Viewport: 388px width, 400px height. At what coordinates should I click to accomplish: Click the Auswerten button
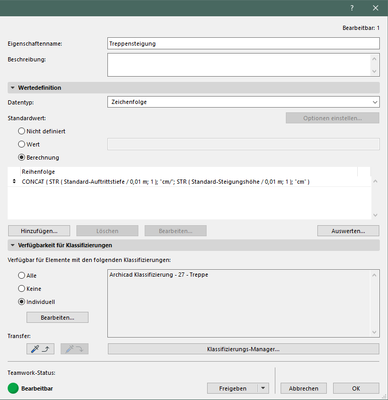point(348,231)
